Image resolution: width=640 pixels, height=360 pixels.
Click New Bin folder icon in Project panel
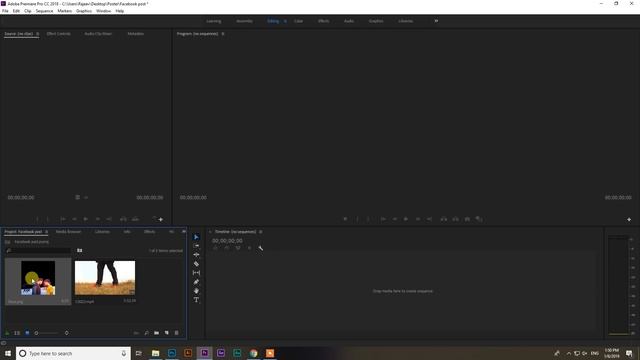tap(156, 333)
